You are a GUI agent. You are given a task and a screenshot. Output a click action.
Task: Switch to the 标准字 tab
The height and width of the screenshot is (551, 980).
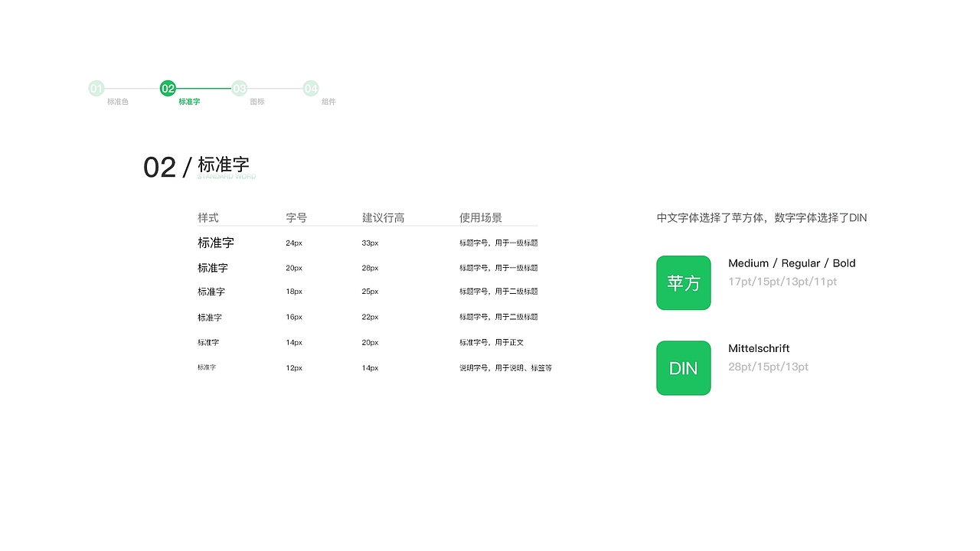coord(189,102)
